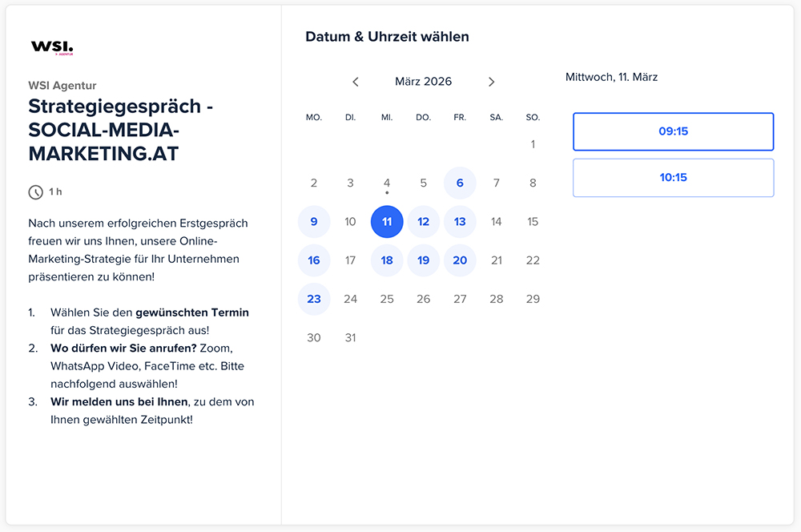The width and height of the screenshot is (801, 532).
Task: Pick March 23 on the calendar
Action: 314,299
